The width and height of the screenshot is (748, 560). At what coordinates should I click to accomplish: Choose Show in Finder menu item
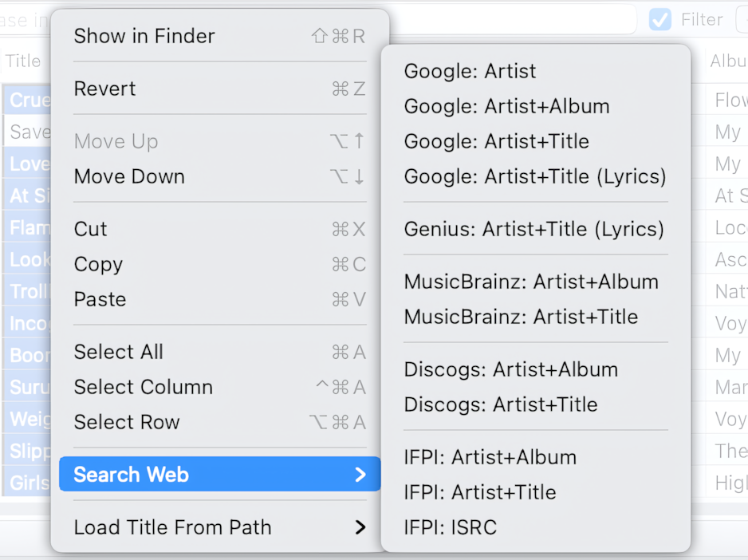pos(144,36)
